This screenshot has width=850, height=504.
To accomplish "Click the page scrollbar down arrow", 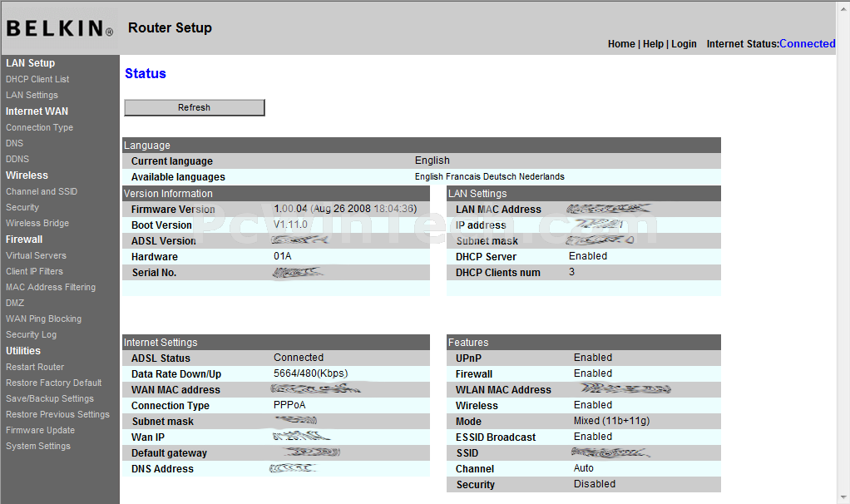I will [x=843, y=497].
